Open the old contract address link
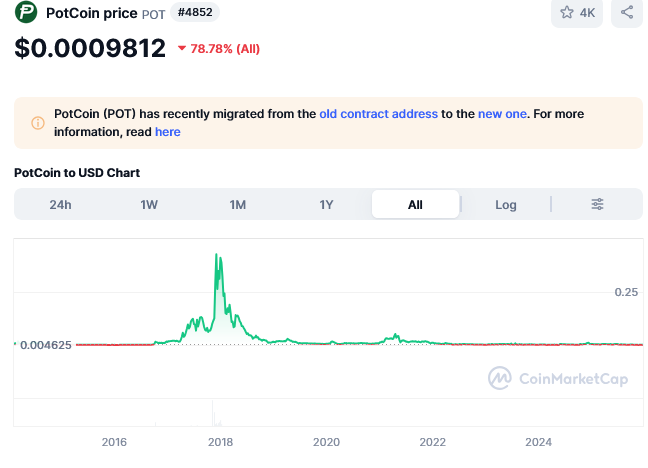 [x=379, y=114]
